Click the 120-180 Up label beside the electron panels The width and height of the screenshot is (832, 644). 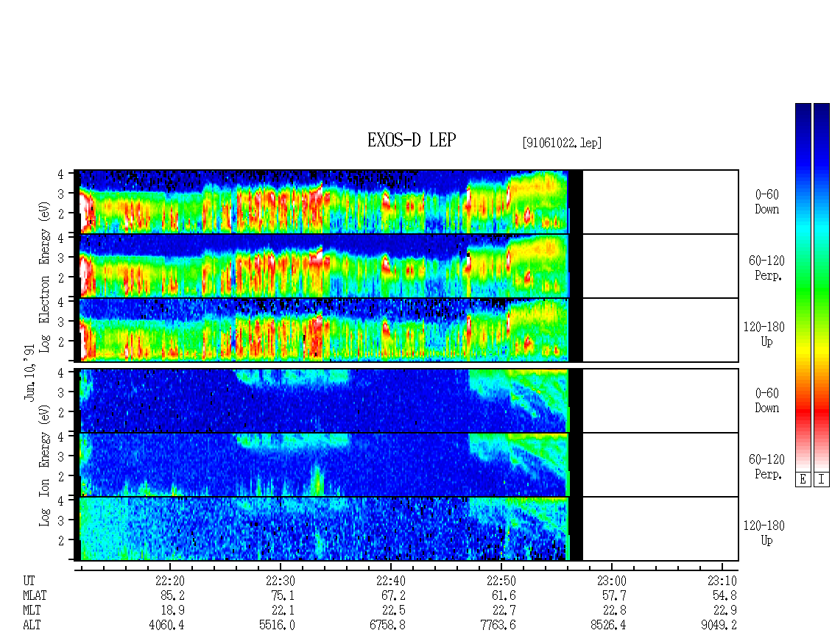click(x=764, y=334)
